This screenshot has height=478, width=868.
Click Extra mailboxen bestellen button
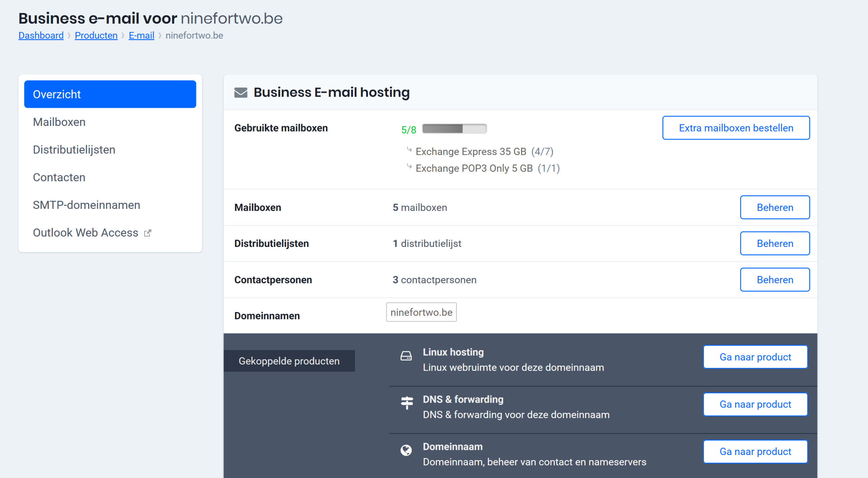click(736, 128)
